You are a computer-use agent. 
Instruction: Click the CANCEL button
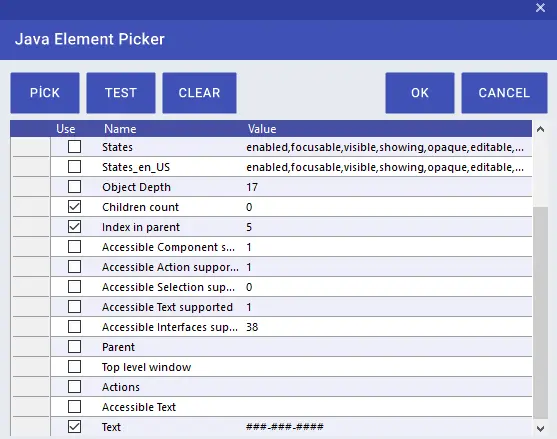(504, 93)
